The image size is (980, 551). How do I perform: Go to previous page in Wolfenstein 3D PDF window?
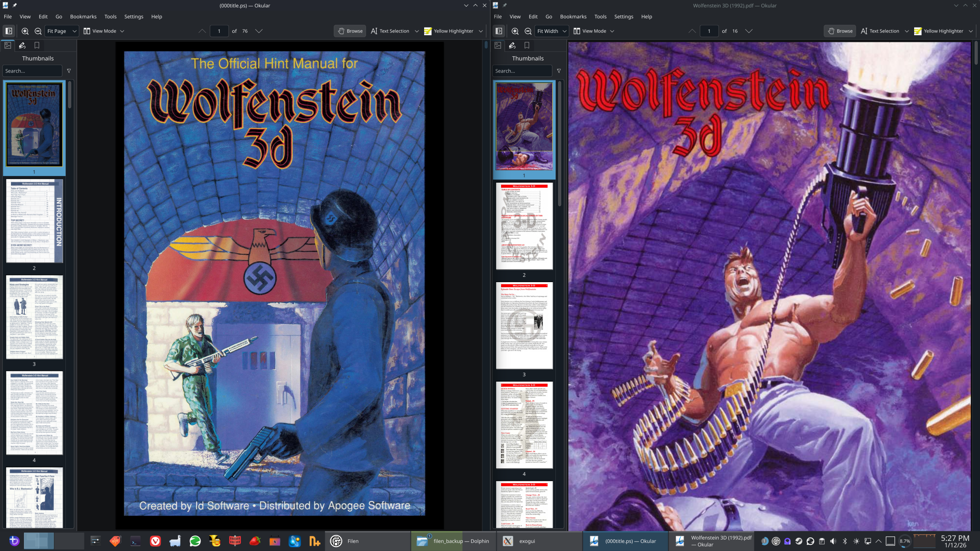(x=692, y=31)
